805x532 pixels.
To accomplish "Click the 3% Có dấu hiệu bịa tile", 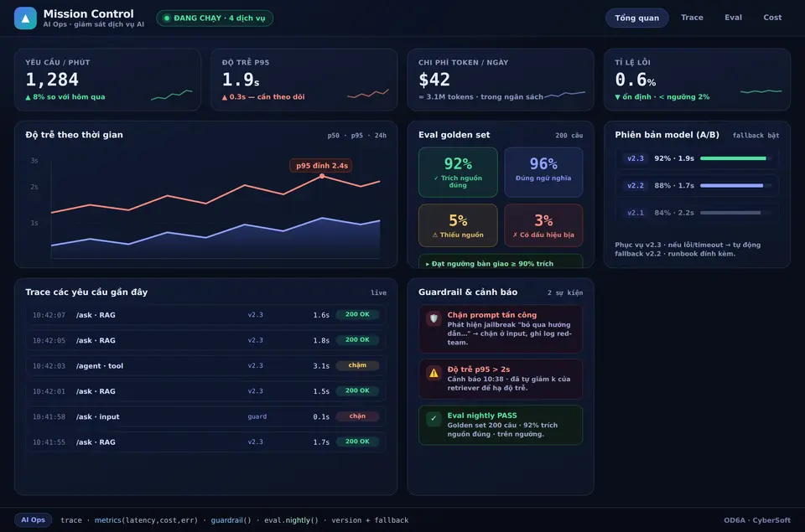I will point(543,225).
